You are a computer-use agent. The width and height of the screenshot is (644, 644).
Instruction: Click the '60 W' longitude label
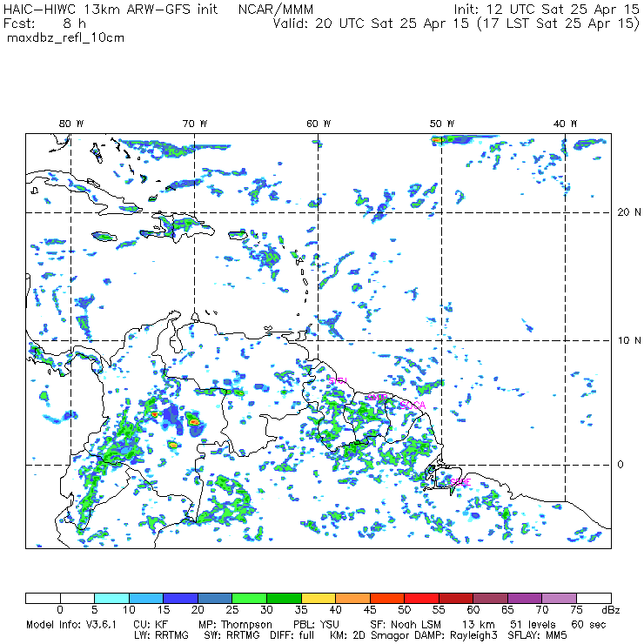(x=319, y=124)
